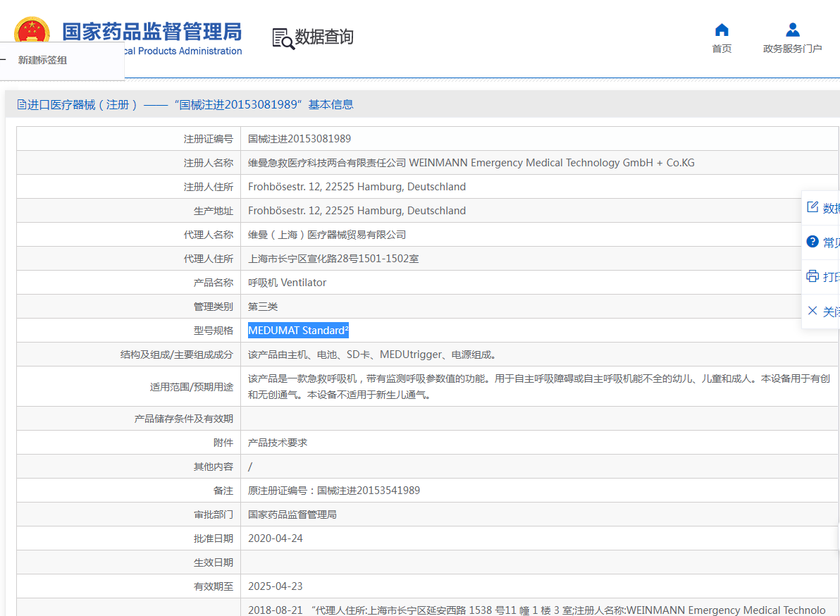Select 国家药品监督管理局 in the 审批部门 row
The width and height of the screenshot is (840, 616).
(x=292, y=515)
